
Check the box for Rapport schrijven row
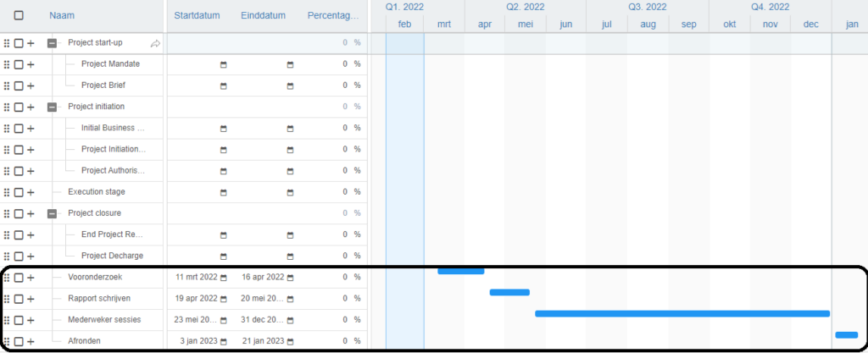(19, 299)
